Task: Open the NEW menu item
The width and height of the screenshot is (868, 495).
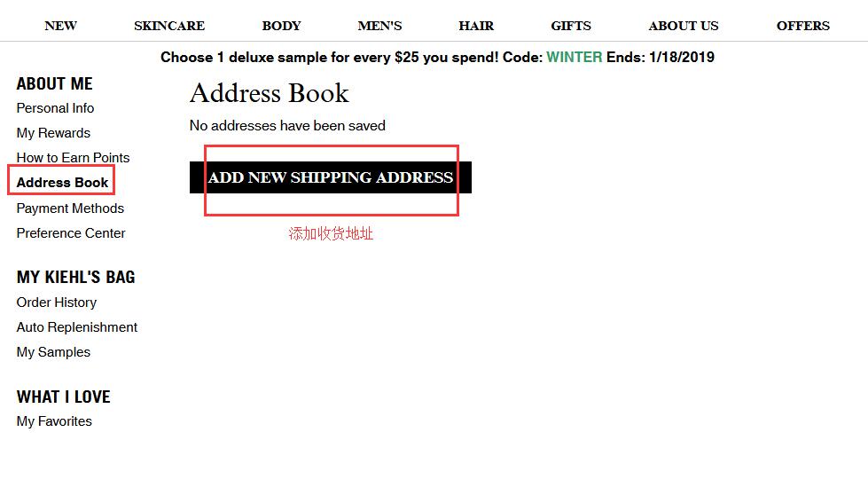Action: tap(61, 26)
